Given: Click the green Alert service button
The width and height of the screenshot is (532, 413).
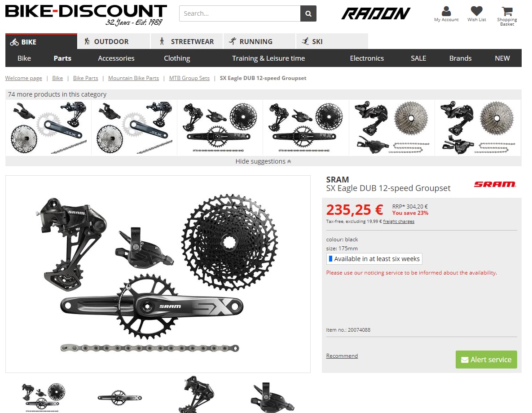Looking at the screenshot, I should coord(486,360).
